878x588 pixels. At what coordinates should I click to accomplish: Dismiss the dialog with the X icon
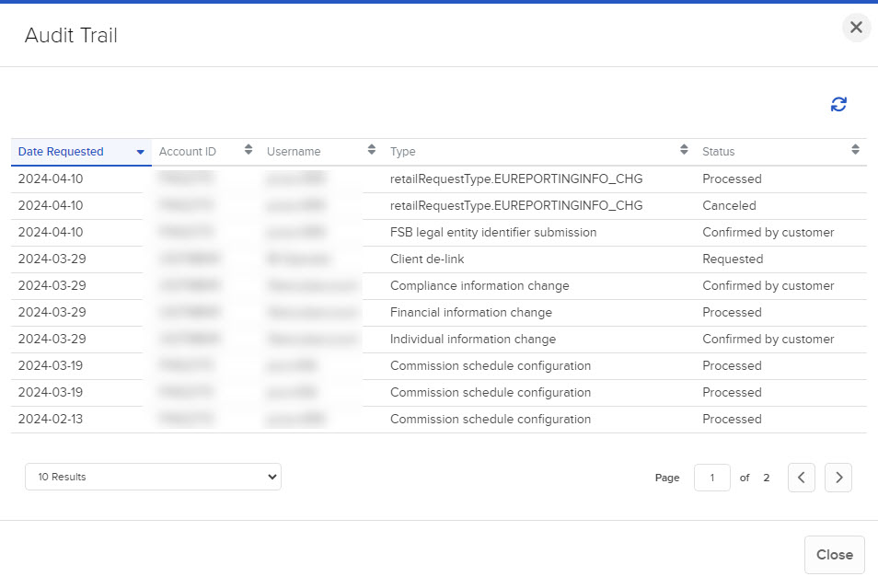[x=855, y=27]
